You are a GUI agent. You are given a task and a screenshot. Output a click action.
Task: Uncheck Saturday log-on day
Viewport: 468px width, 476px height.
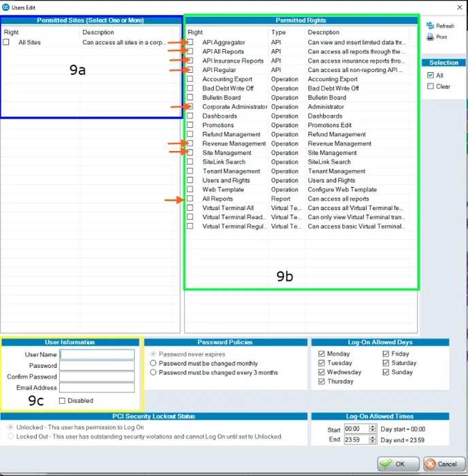(x=386, y=362)
